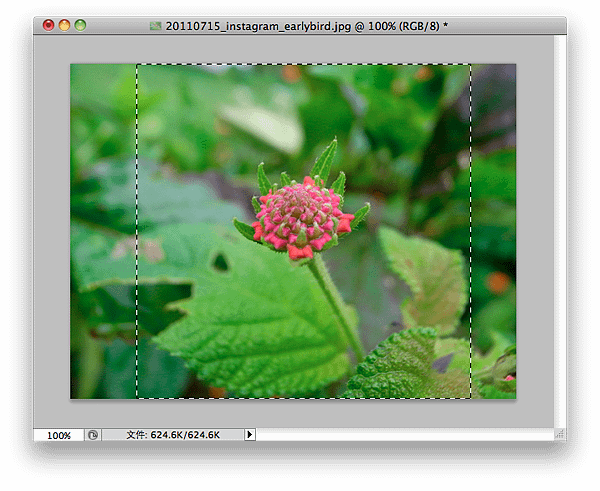Click the file size info 624.6K/624.6K
Screen dimensions: 600x491
(x=173, y=435)
